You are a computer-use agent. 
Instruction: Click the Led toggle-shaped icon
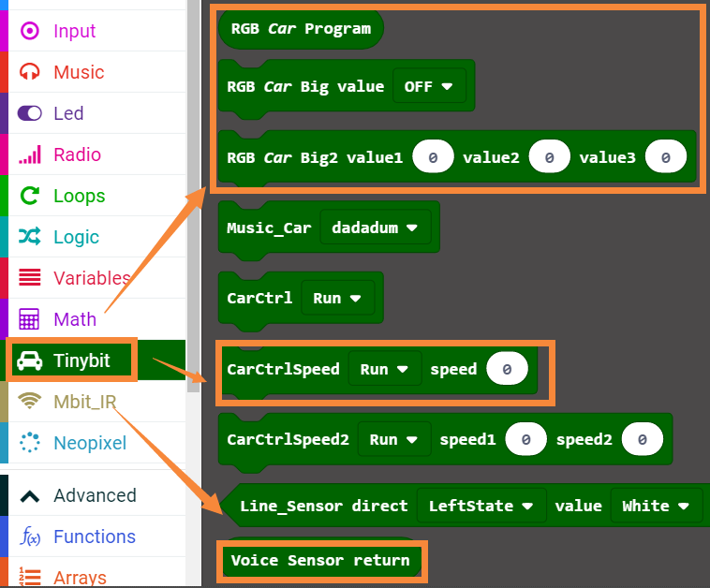coord(30,113)
